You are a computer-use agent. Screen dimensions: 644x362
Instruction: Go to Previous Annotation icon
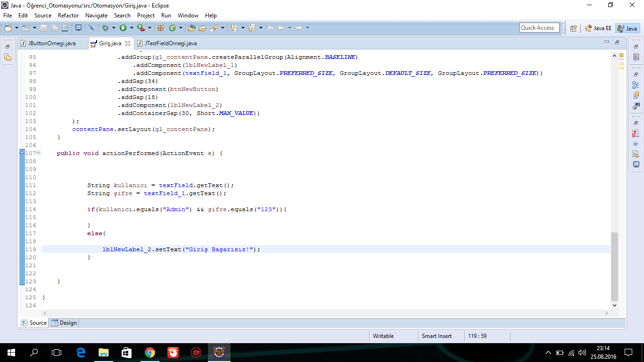(x=251, y=28)
